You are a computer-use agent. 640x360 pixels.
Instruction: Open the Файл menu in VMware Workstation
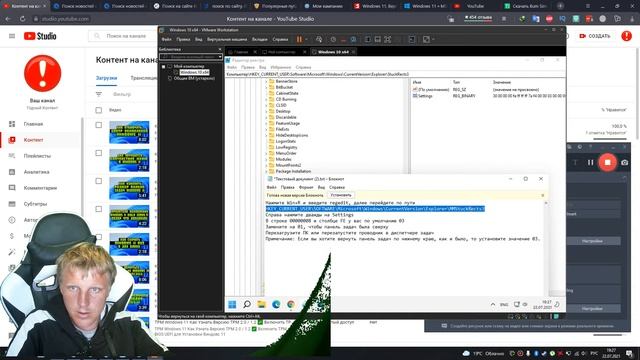tap(167, 40)
